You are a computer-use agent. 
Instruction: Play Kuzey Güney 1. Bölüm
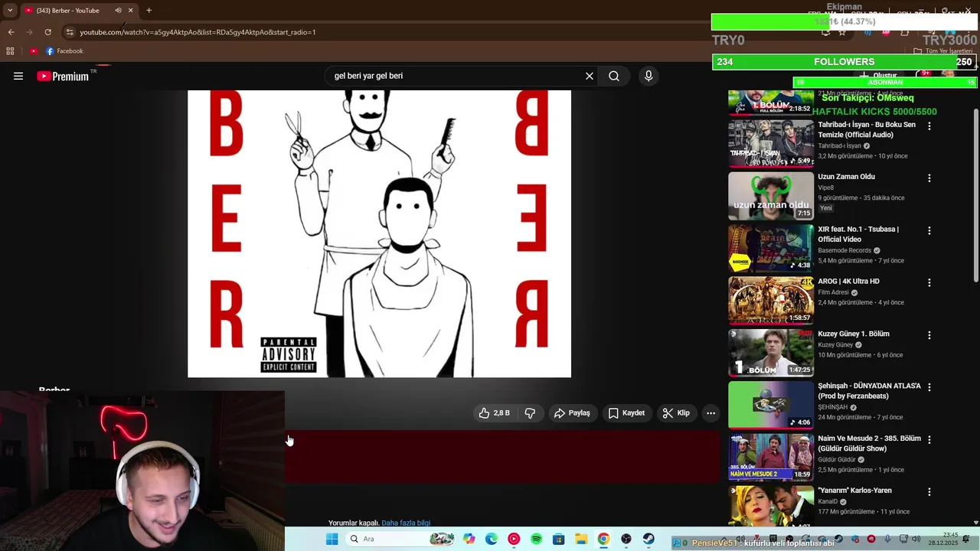(853, 334)
